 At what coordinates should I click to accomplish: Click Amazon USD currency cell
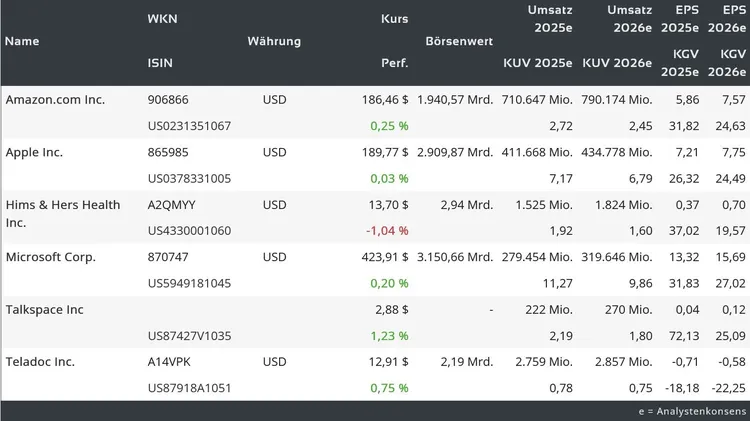tap(275, 100)
